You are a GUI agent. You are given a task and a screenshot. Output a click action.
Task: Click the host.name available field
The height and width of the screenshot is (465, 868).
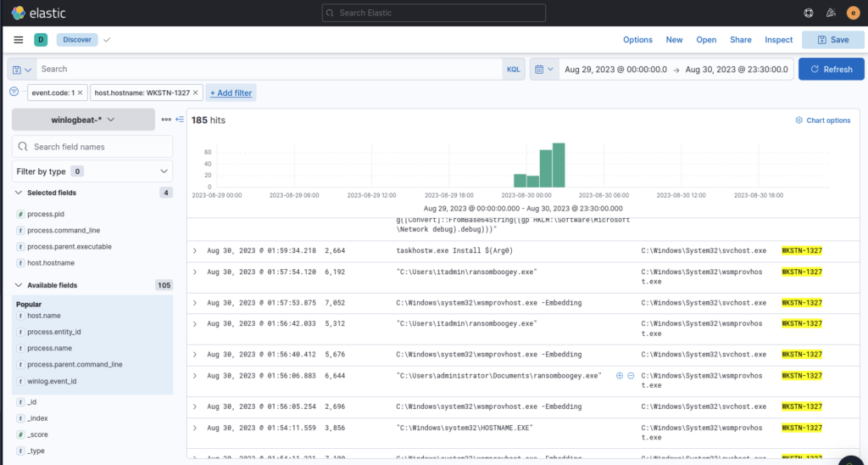[44, 316]
